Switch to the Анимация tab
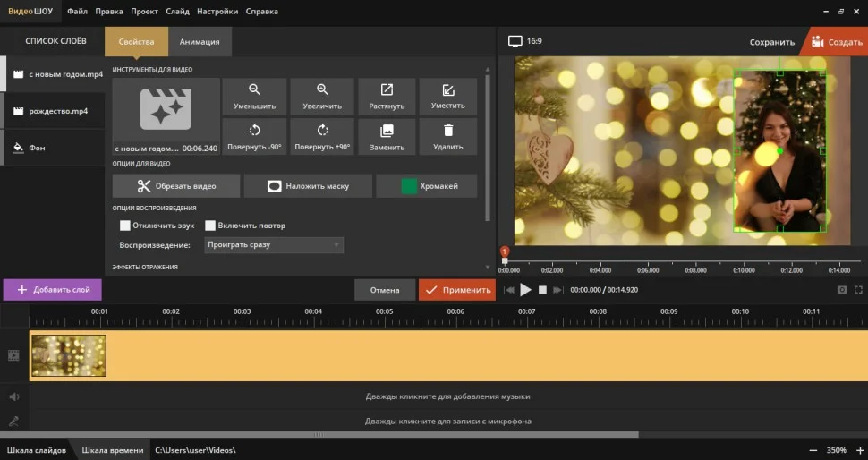This screenshot has height=460, width=868. [x=200, y=42]
